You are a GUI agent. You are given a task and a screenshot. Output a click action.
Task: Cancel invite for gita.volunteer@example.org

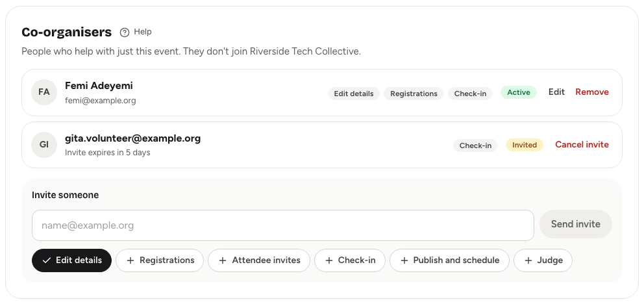pyautogui.click(x=582, y=145)
